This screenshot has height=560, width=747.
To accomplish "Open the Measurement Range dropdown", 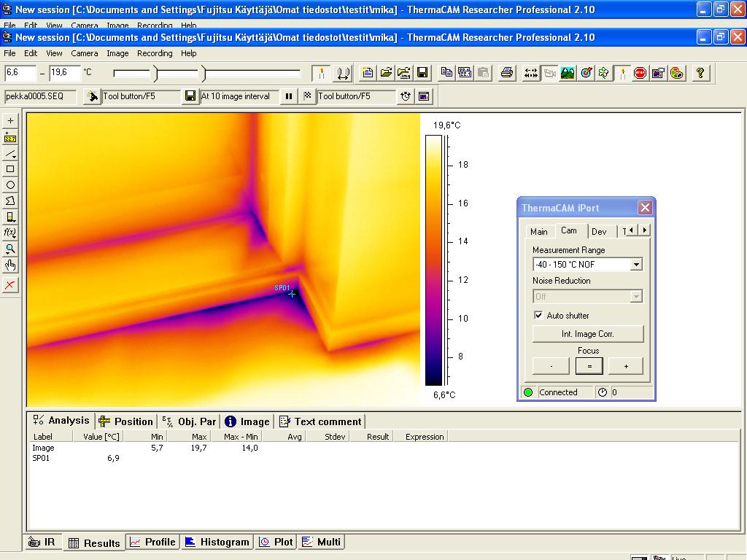I will (x=636, y=265).
